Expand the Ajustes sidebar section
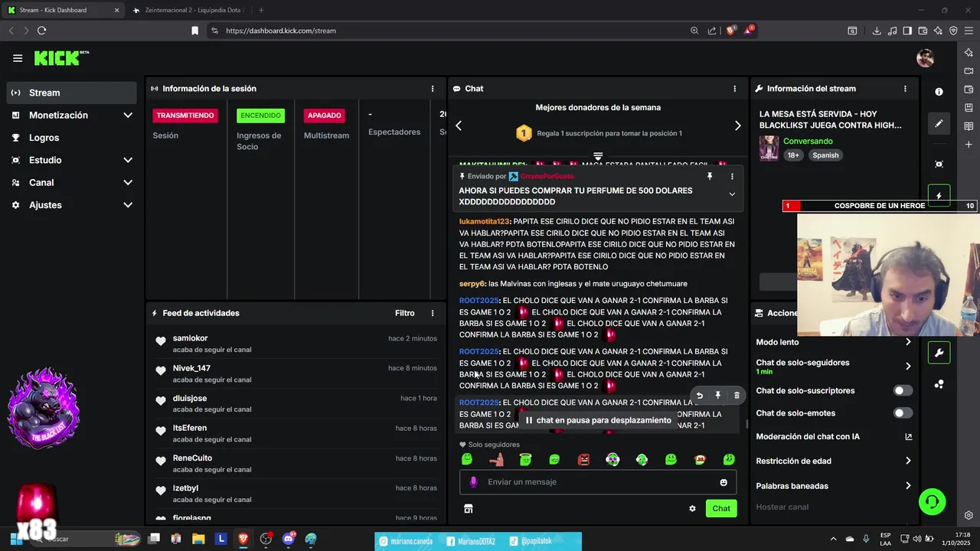The height and width of the screenshot is (551, 980). pyautogui.click(x=127, y=205)
